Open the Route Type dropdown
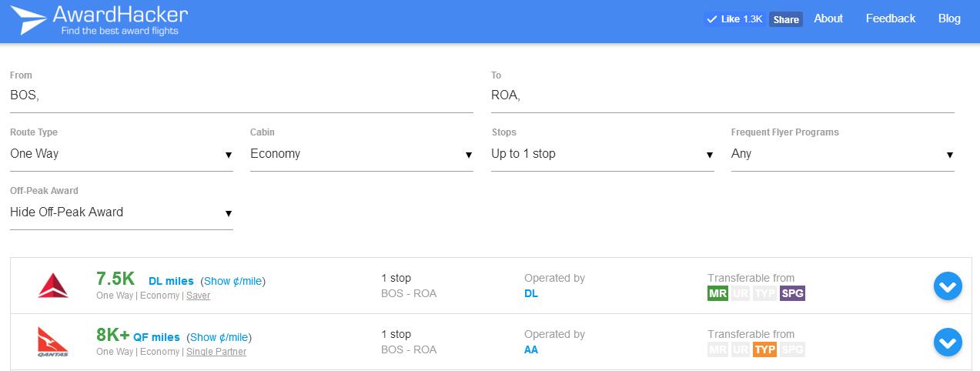 122,154
